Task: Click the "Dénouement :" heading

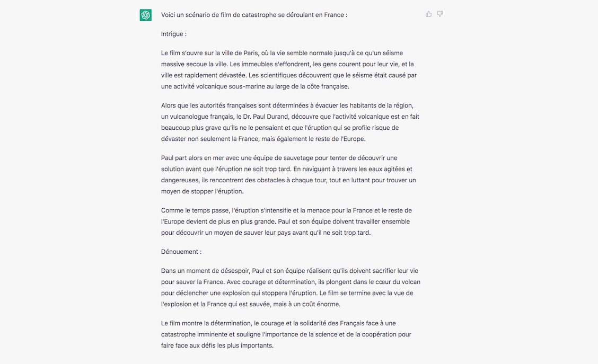Action: pyautogui.click(x=181, y=252)
